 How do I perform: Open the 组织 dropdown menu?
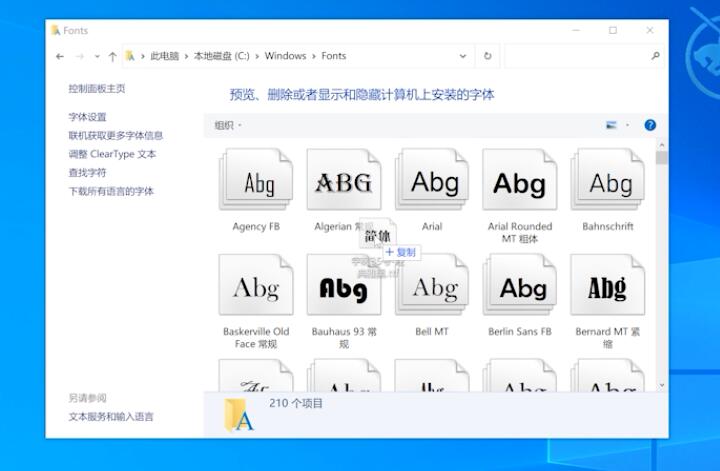pos(228,125)
